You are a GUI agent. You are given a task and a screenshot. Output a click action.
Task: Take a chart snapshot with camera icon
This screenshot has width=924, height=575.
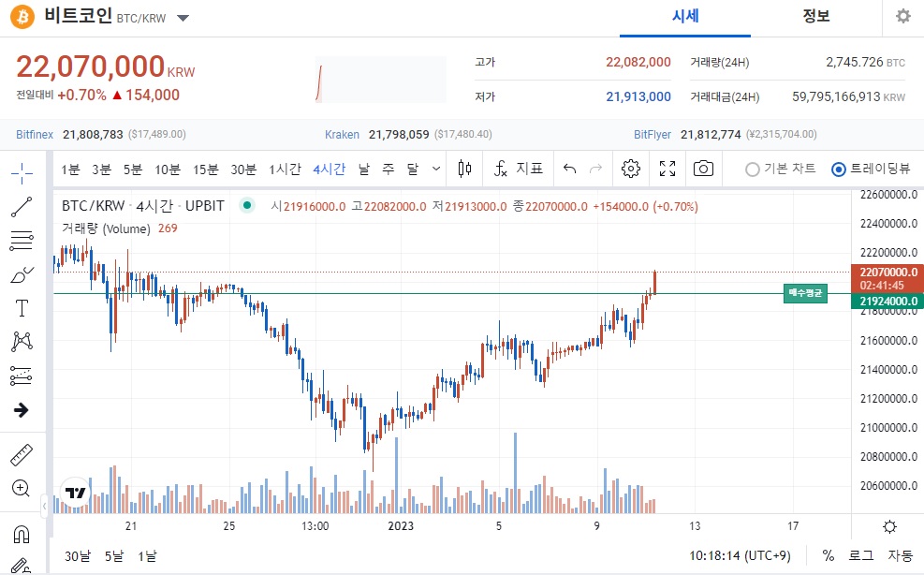(703, 170)
